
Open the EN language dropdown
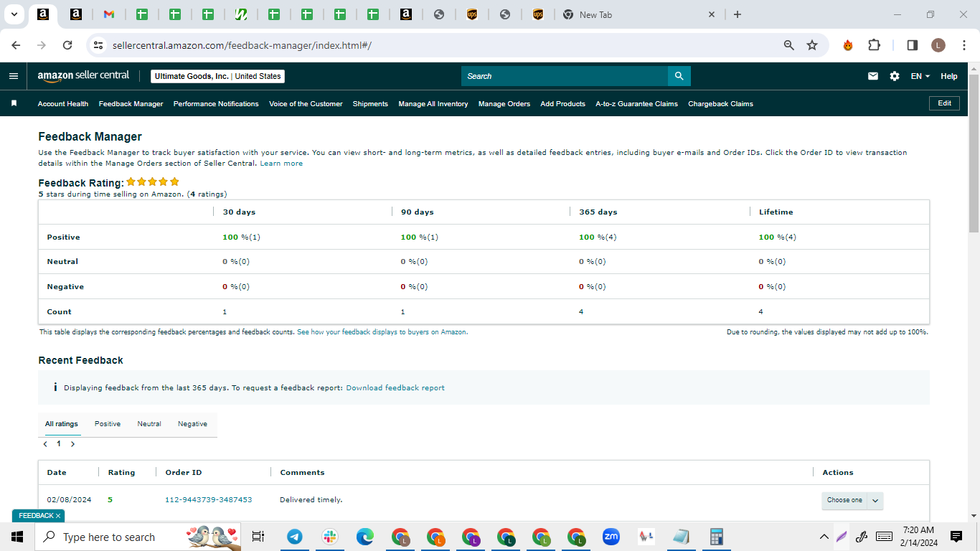(920, 76)
